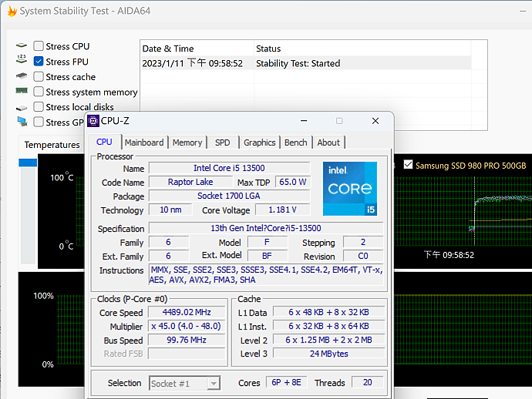Click the Cores value 6P + 8E

(286, 382)
